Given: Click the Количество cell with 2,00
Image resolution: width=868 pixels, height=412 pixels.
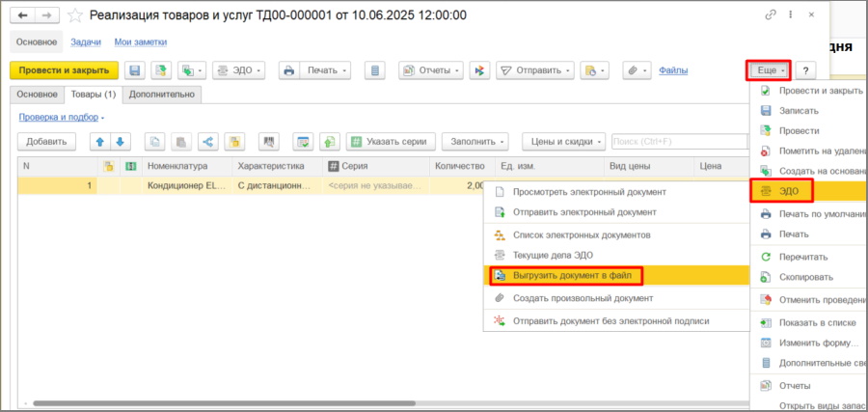Looking at the screenshot, I should tap(460, 185).
